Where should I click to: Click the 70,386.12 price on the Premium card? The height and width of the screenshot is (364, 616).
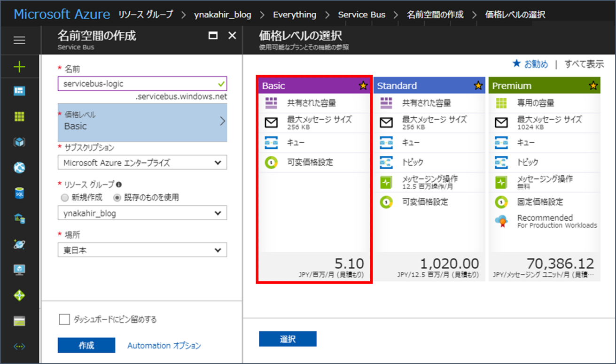coord(560,263)
